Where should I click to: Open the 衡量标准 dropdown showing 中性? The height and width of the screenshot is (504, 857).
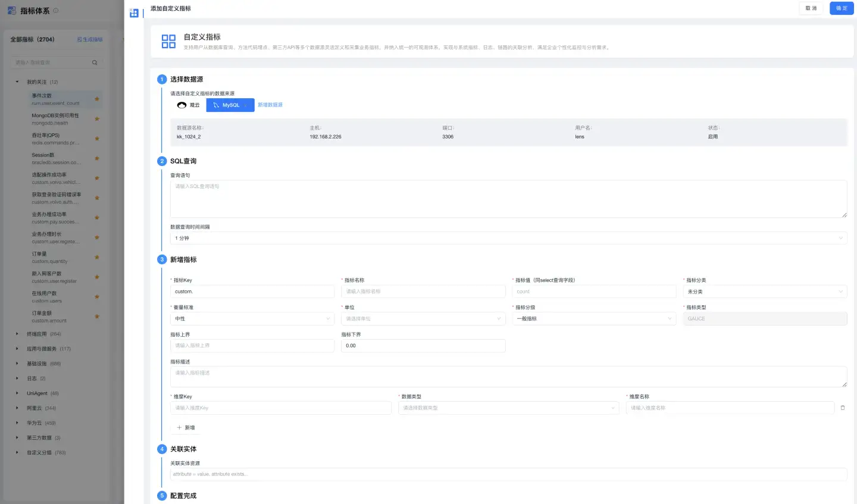252,318
